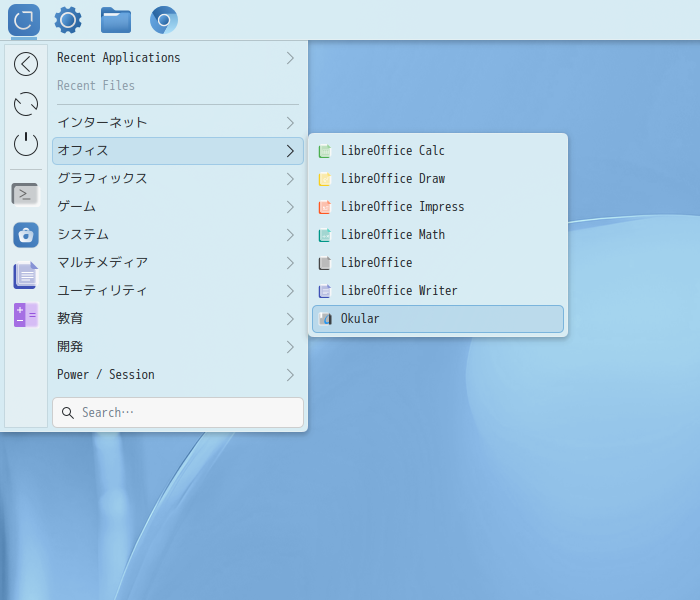This screenshot has width=700, height=600.
Task: Open the software store bag icon
Action: coord(26,235)
